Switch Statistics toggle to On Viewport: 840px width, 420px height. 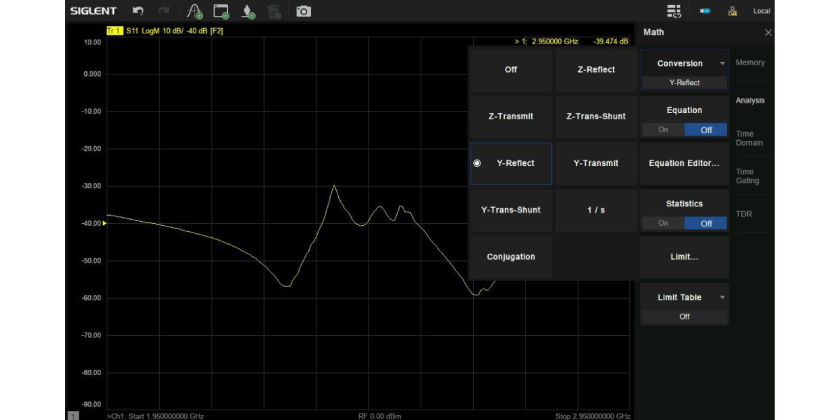663,223
